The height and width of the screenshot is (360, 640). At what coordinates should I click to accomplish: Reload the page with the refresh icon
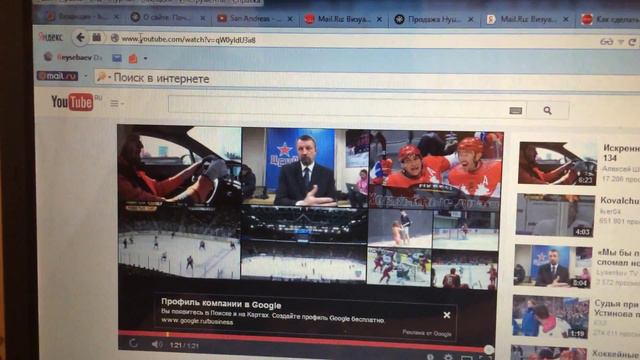click(632, 42)
